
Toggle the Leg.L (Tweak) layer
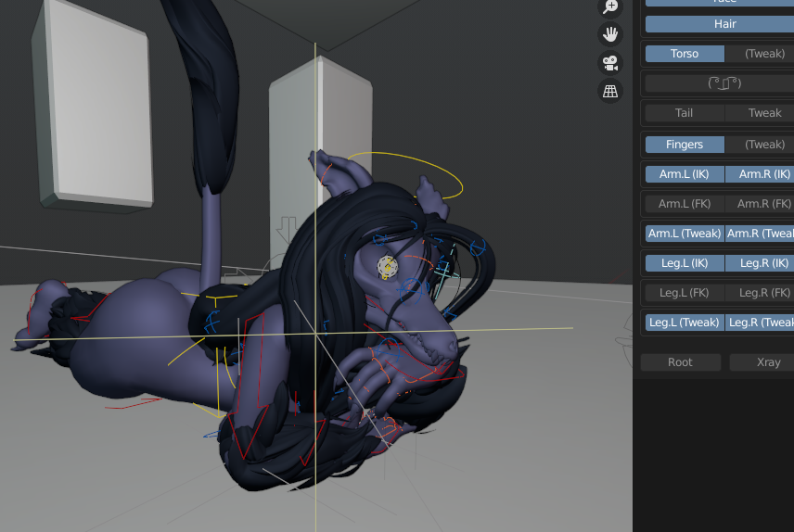(685, 323)
